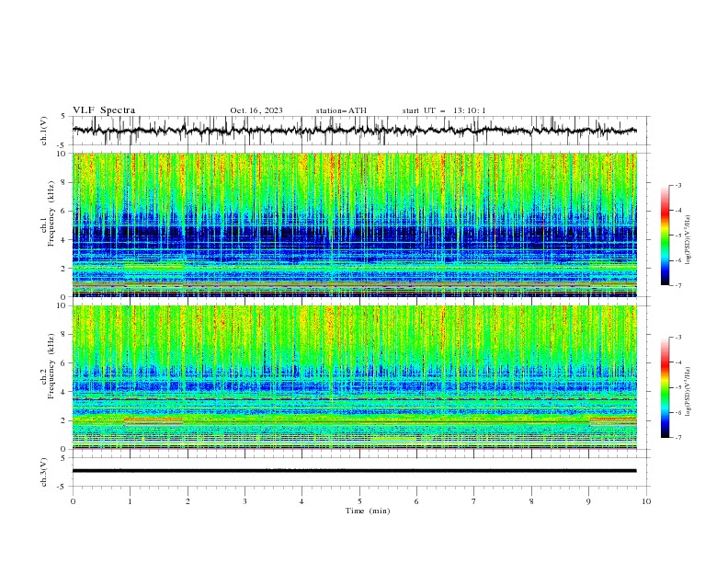
Task: Click the ch.3 flat black trace
Action: tap(354, 471)
